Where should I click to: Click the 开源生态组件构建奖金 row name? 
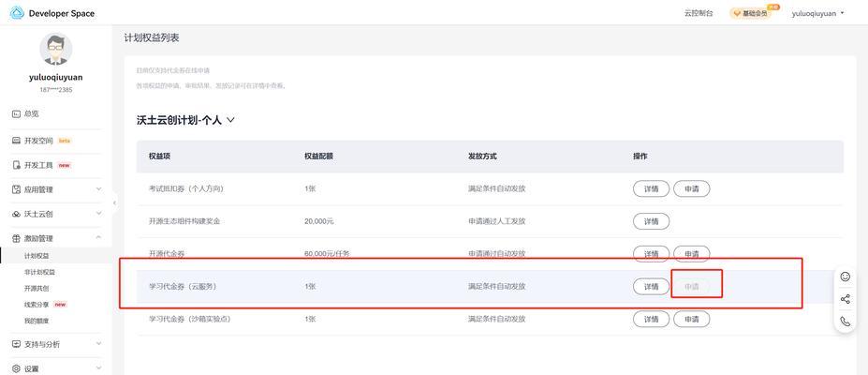[x=183, y=221]
